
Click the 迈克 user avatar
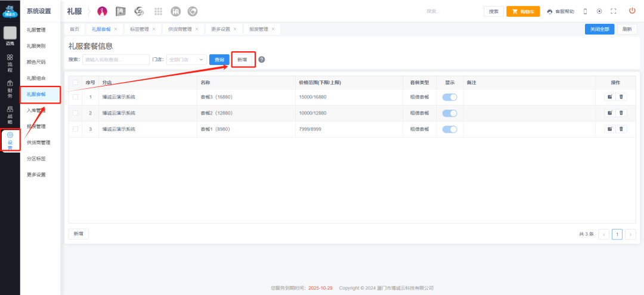tap(10, 33)
